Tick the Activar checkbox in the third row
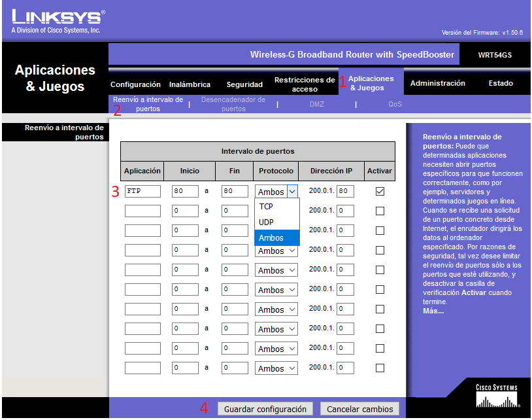 point(380,231)
